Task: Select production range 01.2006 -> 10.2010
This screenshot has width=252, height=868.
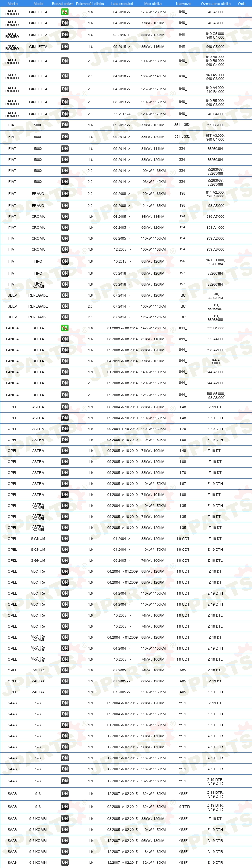Action: 122,495
